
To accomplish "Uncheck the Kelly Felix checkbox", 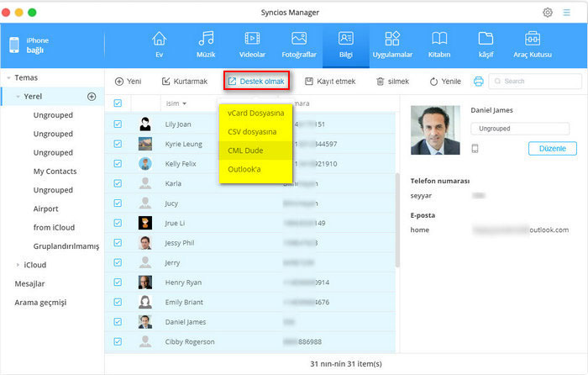I will 118,164.
